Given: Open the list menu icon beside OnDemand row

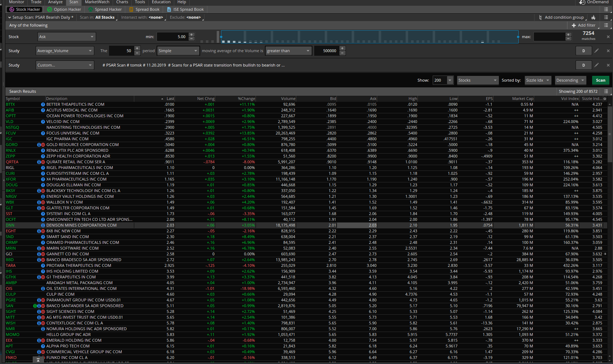Looking at the screenshot, I should point(606,9).
